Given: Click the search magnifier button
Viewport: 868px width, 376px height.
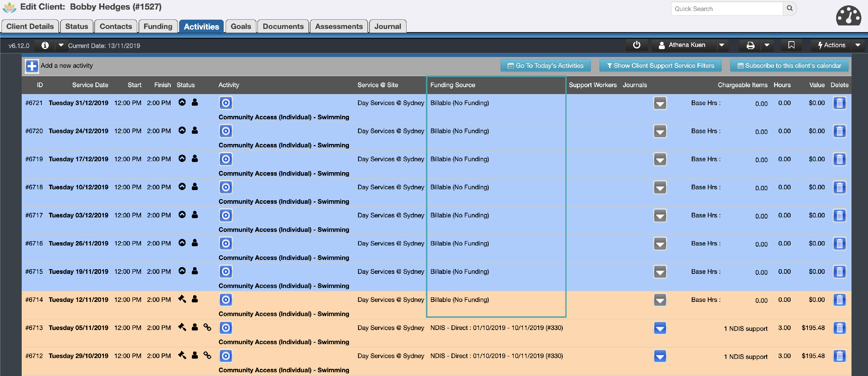Looking at the screenshot, I should pos(790,9).
